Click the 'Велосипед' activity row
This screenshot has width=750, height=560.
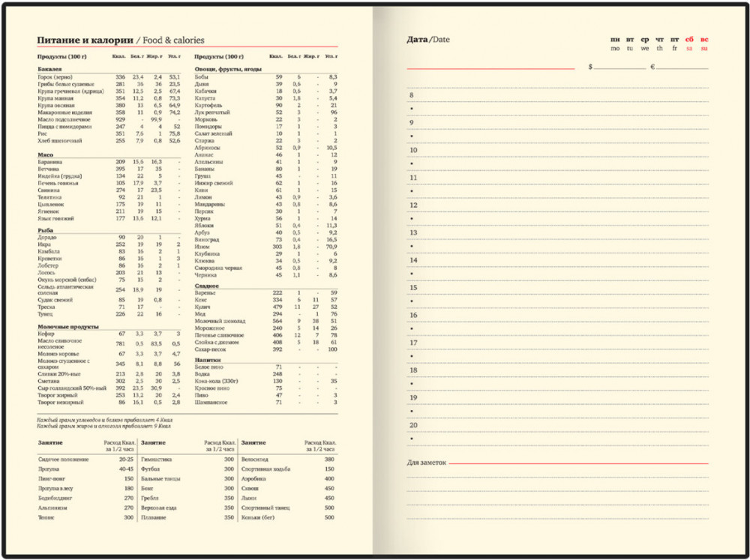255,459
